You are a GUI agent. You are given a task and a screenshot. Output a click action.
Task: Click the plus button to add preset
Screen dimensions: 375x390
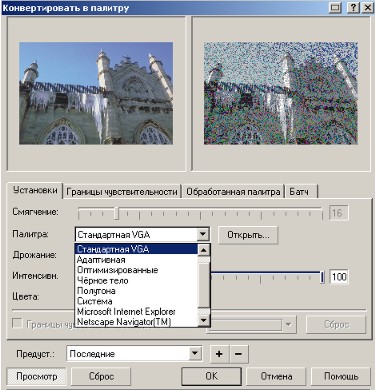click(219, 354)
